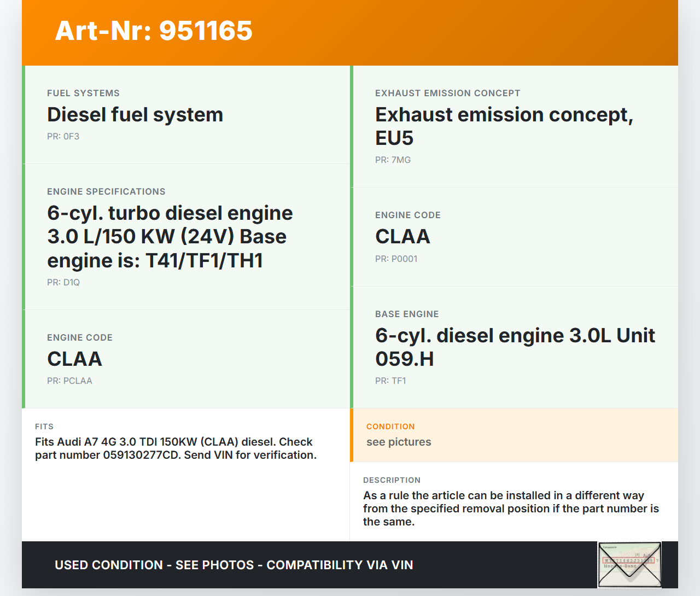Click the PR: P0001 code

396,259
